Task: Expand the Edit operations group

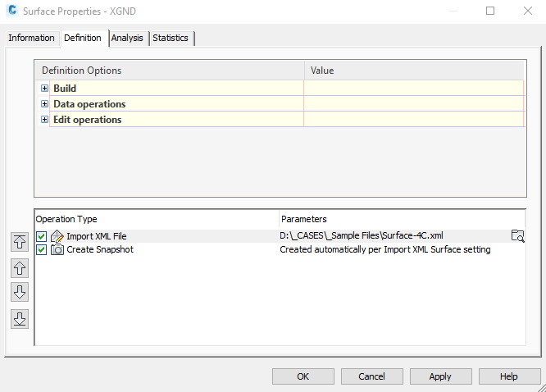Action: pos(44,120)
